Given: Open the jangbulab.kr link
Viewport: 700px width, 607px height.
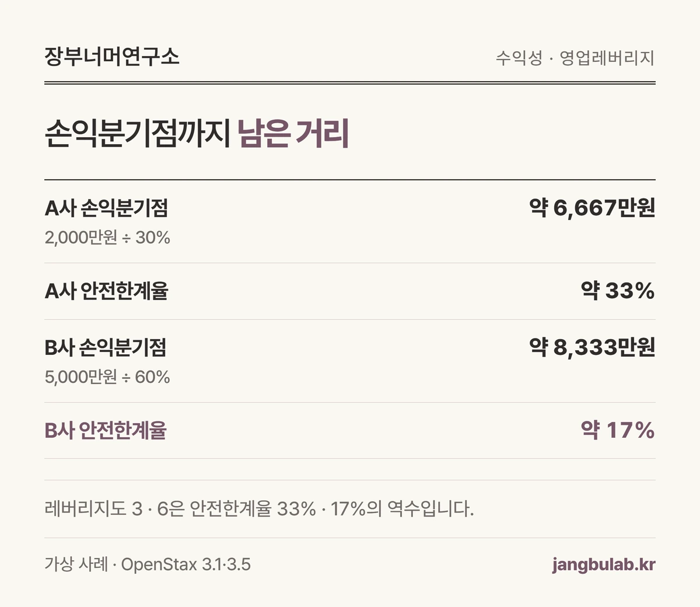Looking at the screenshot, I should point(604,565).
